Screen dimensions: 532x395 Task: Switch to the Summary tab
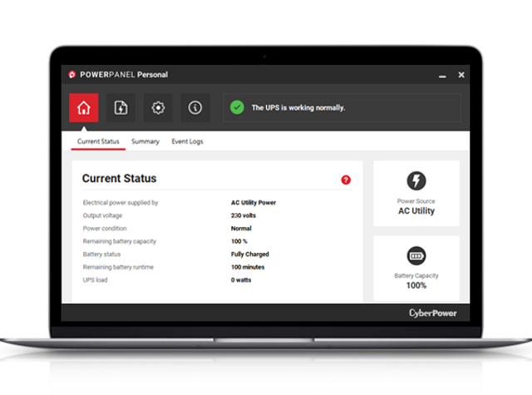[x=145, y=141]
